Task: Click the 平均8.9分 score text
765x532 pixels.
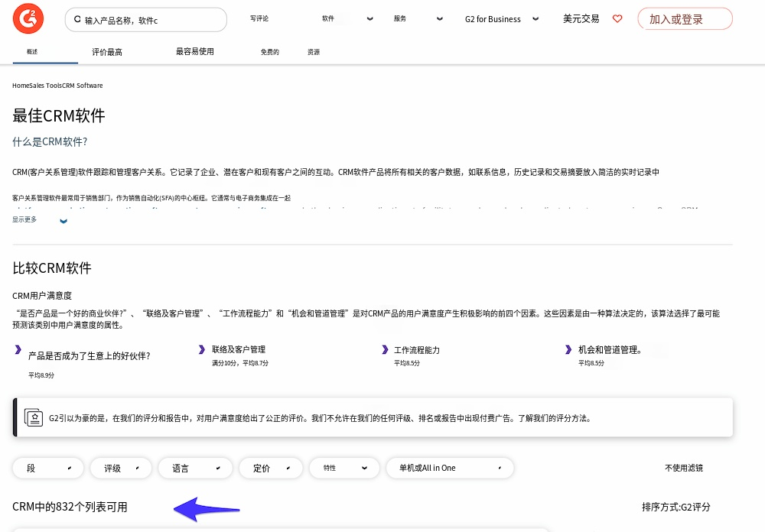Action: click(x=41, y=375)
